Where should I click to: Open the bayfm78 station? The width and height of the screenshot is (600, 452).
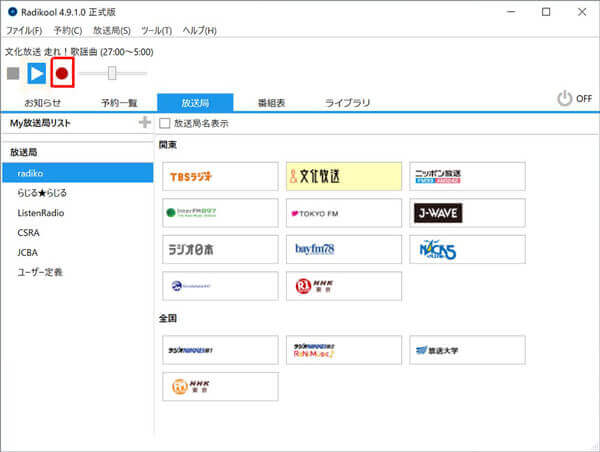(344, 248)
